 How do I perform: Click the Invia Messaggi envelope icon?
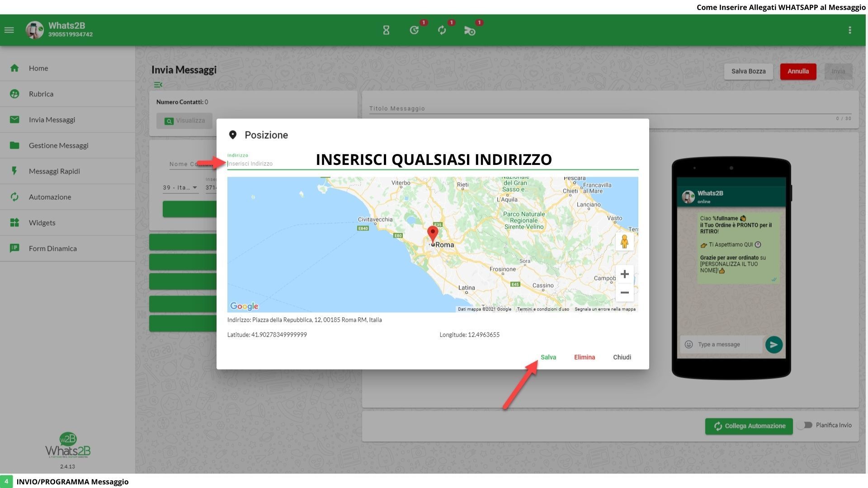pos(14,120)
